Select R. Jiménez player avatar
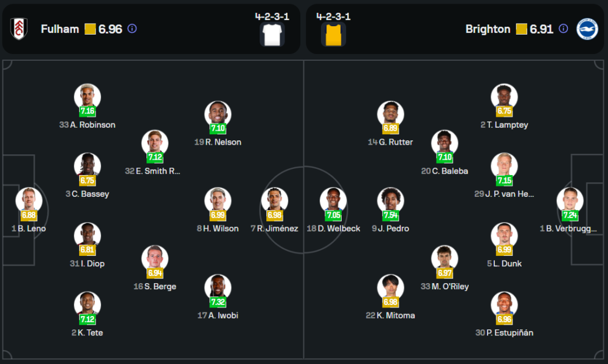 274,200
